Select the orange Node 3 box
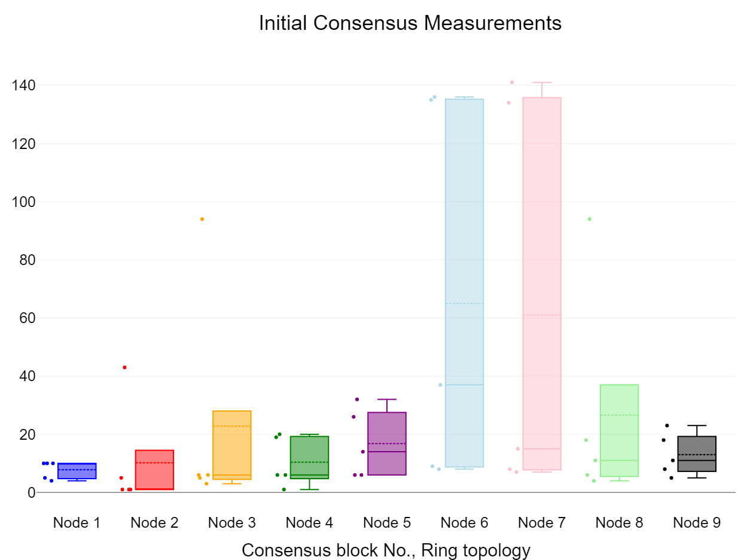Viewport: 750px width, 560px height. point(232,445)
